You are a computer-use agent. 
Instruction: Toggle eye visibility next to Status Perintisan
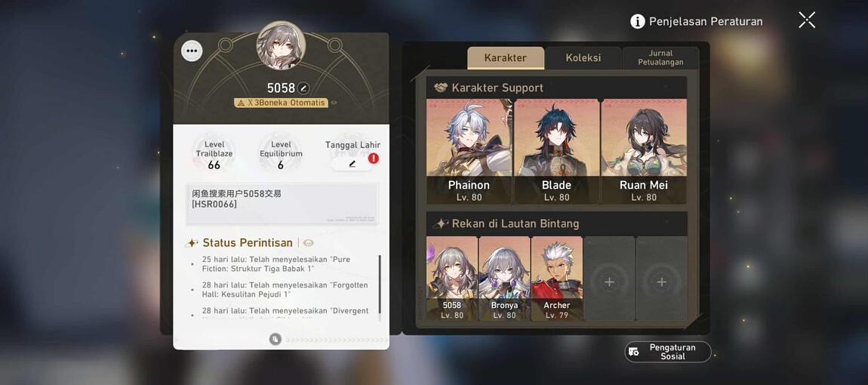pyautogui.click(x=309, y=242)
